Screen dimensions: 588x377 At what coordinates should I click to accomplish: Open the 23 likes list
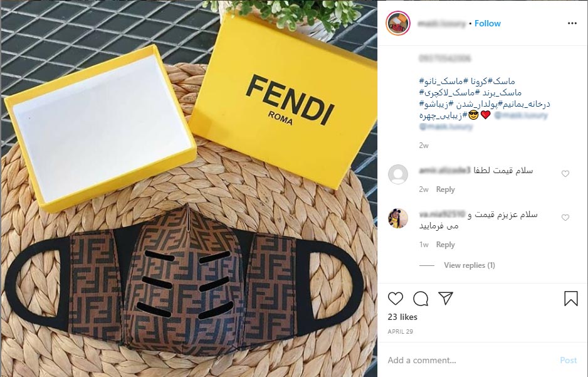402,317
